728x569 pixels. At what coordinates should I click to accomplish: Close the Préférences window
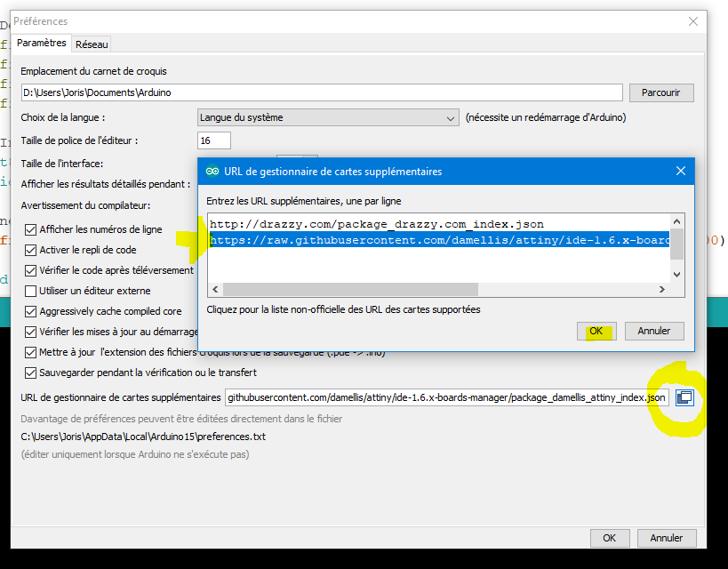pyautogui.click(x=693, y=21)
